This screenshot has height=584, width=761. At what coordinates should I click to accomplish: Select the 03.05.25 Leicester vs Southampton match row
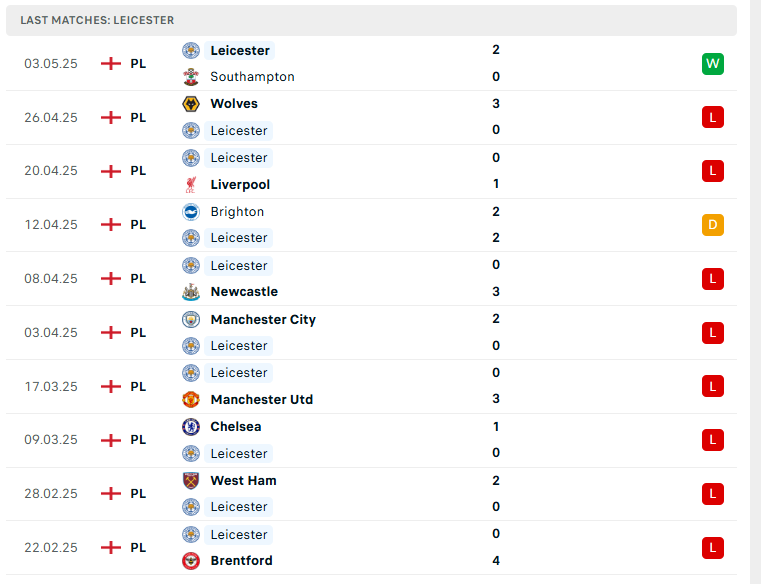(371, 64)
